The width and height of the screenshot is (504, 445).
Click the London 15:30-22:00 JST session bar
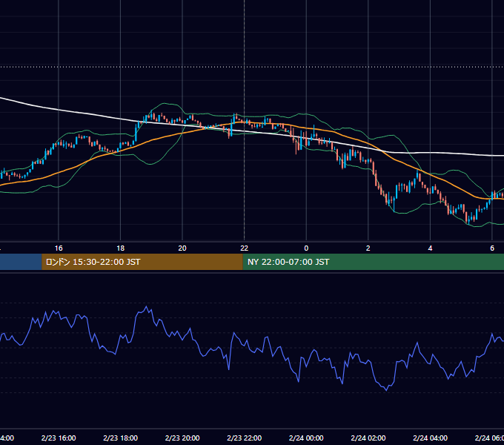[x=142, y=262]
